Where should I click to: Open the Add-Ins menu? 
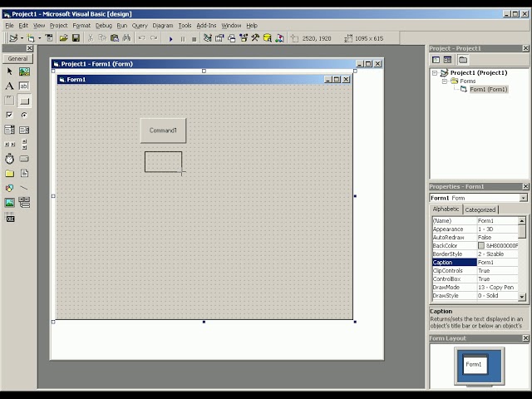pos(206,26)
